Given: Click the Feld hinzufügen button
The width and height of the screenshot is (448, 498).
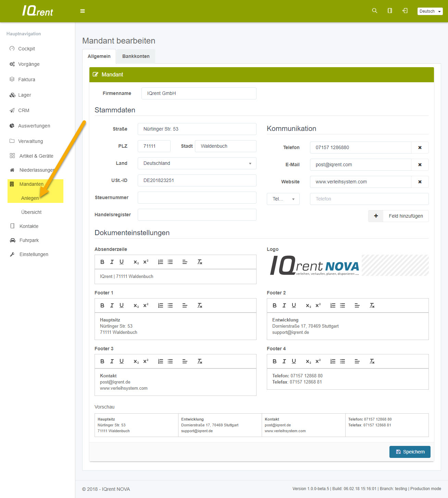Looking at the screenshot, I should click(x=398, y=216).
